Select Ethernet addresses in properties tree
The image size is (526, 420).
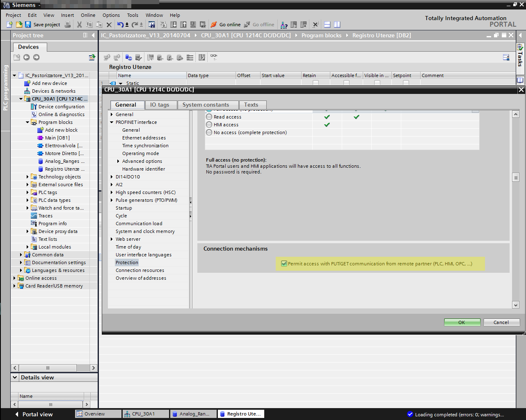pyautogui.click(x=144, y=138)
